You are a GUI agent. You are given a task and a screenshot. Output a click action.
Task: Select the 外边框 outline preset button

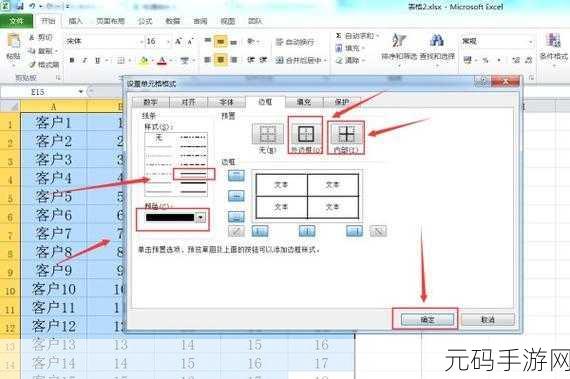[x=306, y=134]
